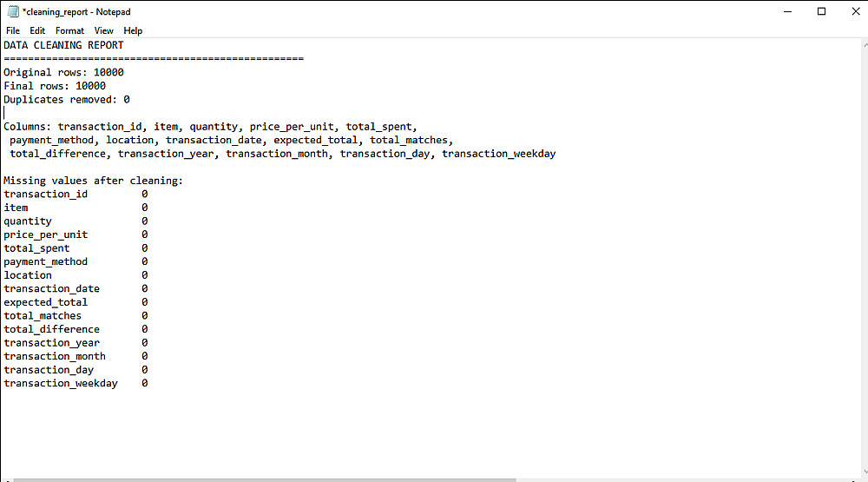Viewport: 868px width, 482px height.
Task: Open the Edit menu
Action: (x=37, y=30)
